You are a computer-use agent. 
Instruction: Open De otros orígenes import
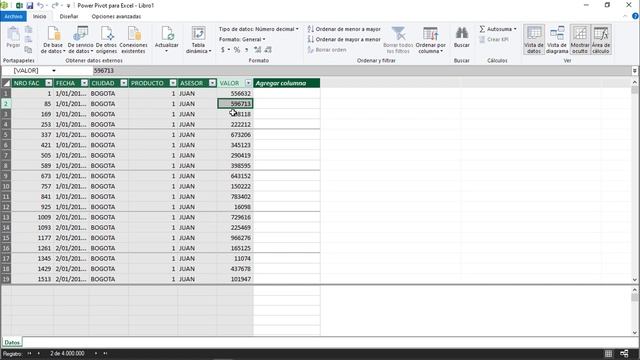pos(106,40)
